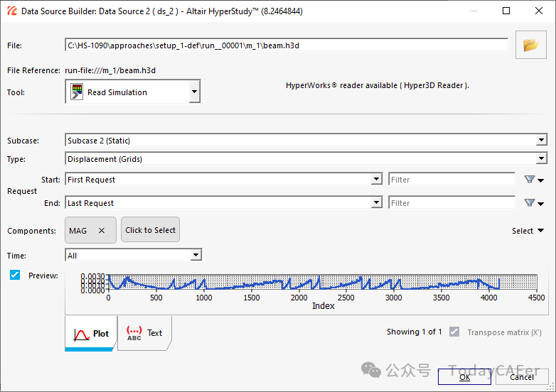Open the Subcase dropdown list
Screen dimensions: 556x392
point(541,140)
